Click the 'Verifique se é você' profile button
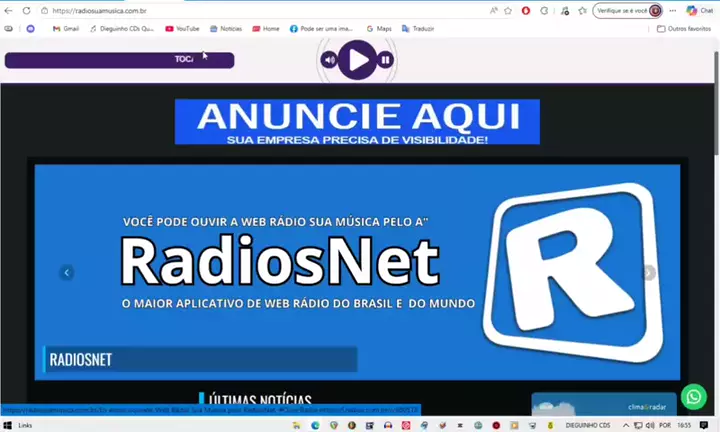The height and width of the screenshot is (432, 720). (627, 11)
